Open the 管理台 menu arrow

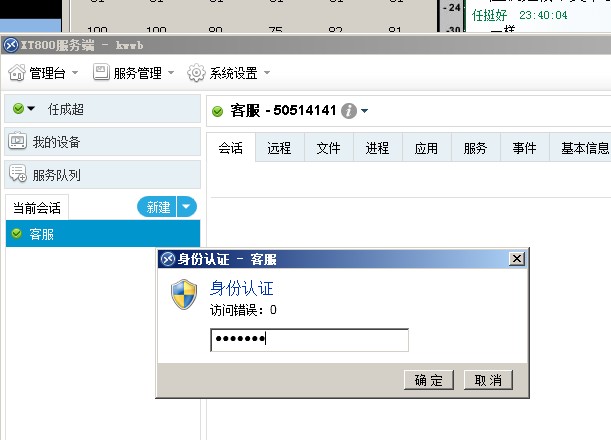[x=75, y=73]
